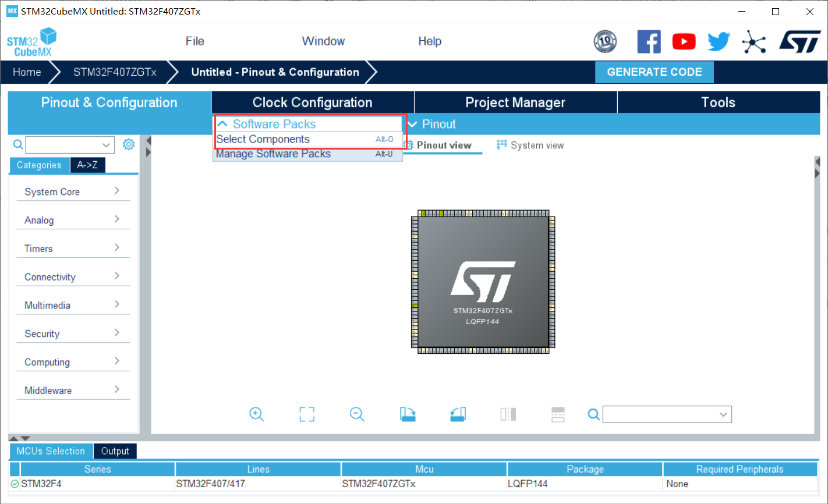828x504 pixels.
Task: Click the Twitter icon
Action: point(719,41)
